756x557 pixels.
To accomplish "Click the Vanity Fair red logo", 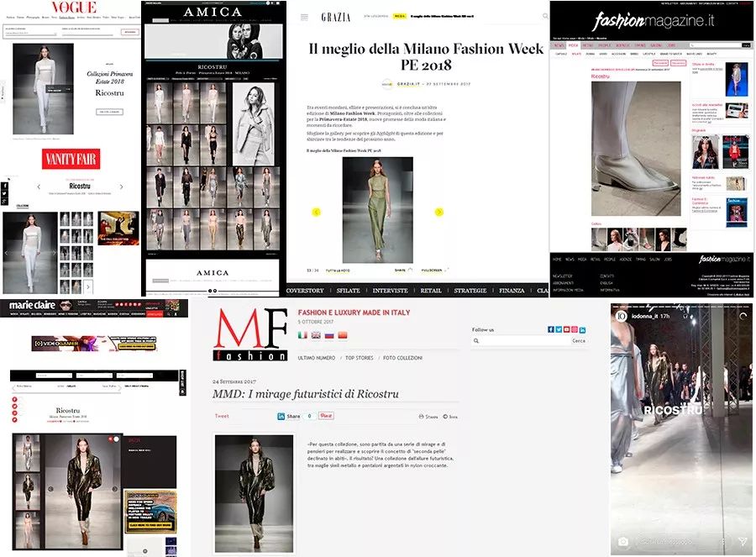I will coord(71,159).
